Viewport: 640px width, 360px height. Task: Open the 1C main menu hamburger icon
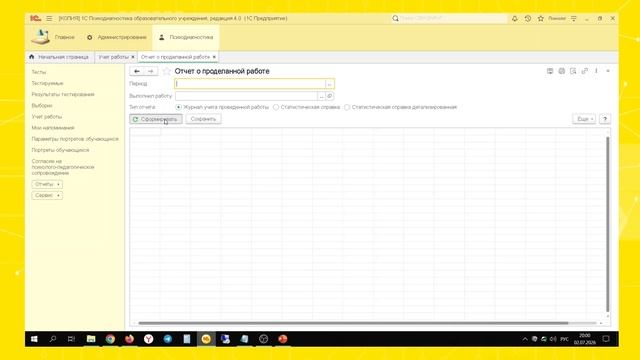[49, 18]
